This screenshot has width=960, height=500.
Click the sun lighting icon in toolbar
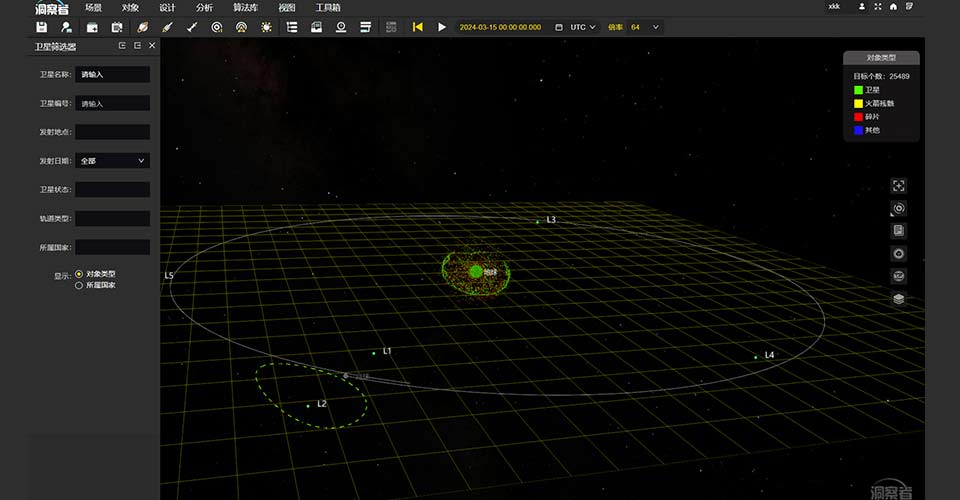click(x=266, y=27)
